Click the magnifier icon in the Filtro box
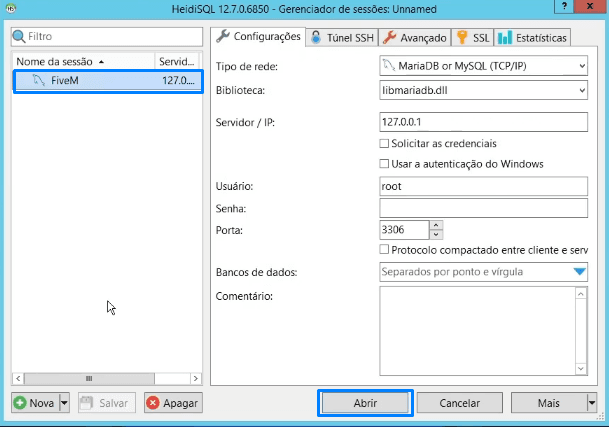The width and height of the screenshot is (609, 427). [x=19, y=37]
